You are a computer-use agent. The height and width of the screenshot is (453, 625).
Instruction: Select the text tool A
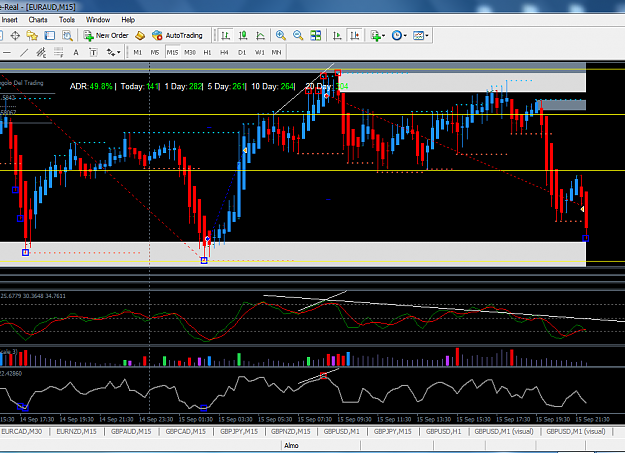76,52
